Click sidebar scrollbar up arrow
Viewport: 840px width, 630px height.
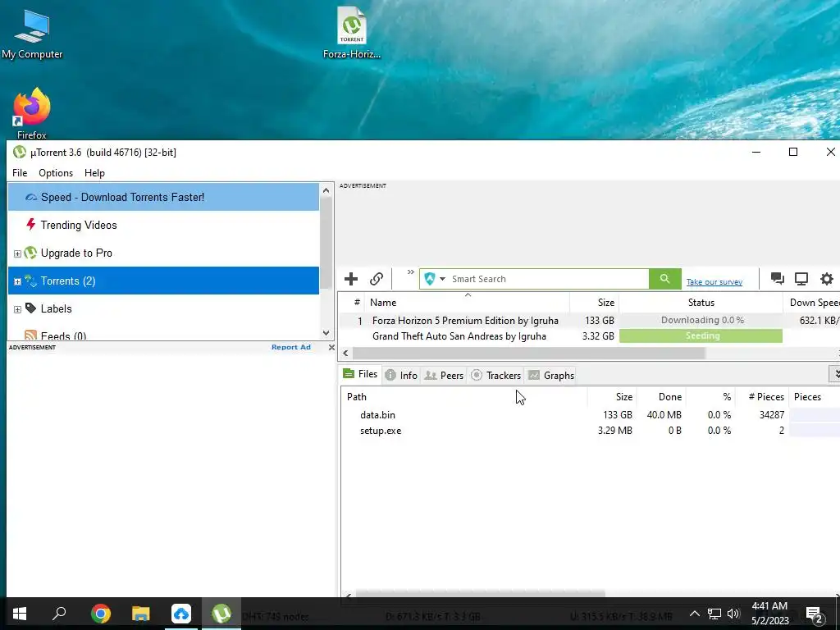[x=326, y=190]
